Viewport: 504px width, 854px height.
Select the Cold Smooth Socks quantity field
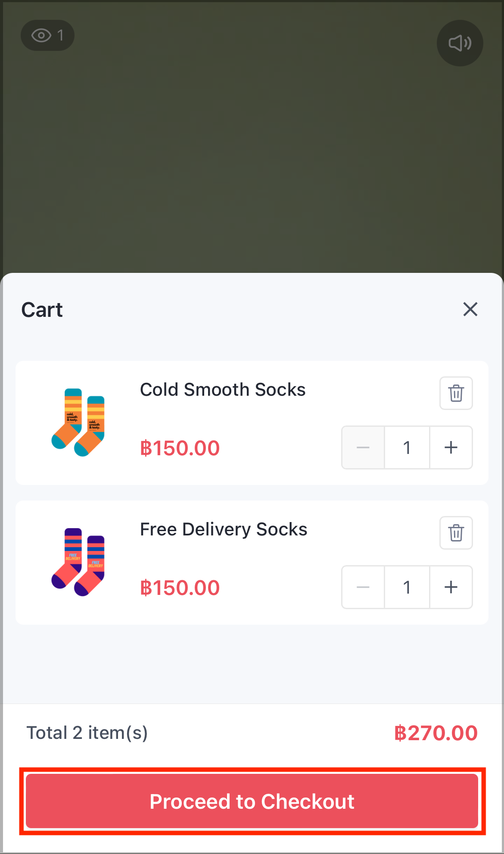coord(407,447)
